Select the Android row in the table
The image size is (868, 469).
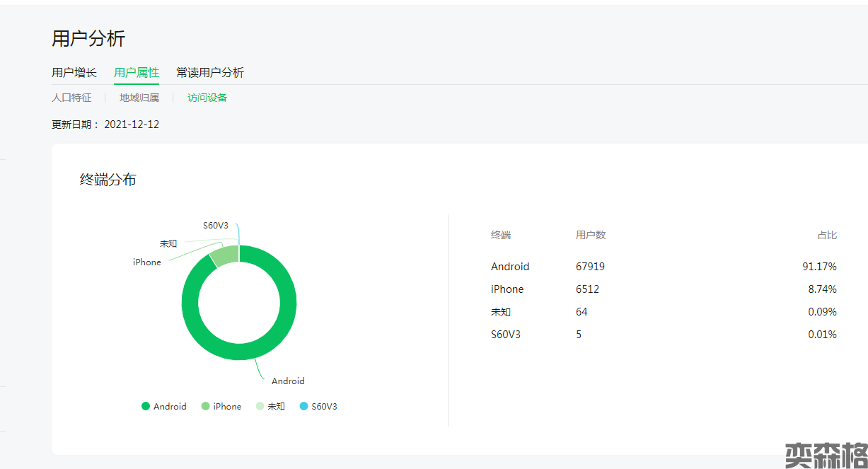(x=510, y=267)
